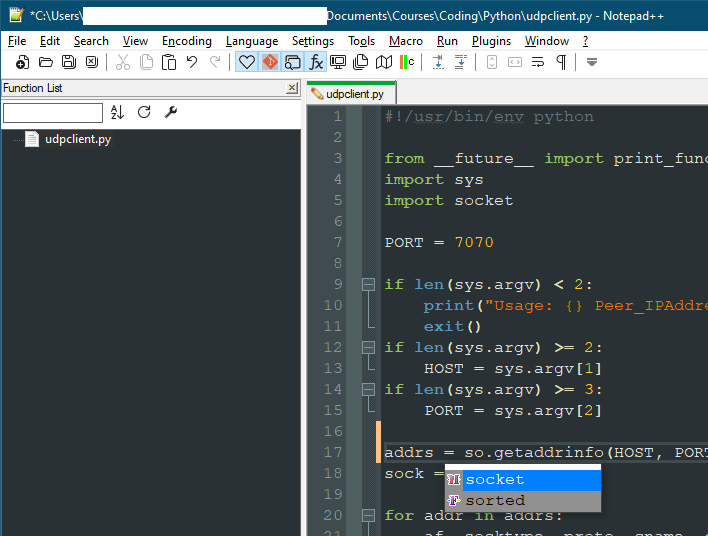Screen dimensions: 708x536
Task: Toggle show all characters pilcrow icon
Action: [x=561, y=62]
